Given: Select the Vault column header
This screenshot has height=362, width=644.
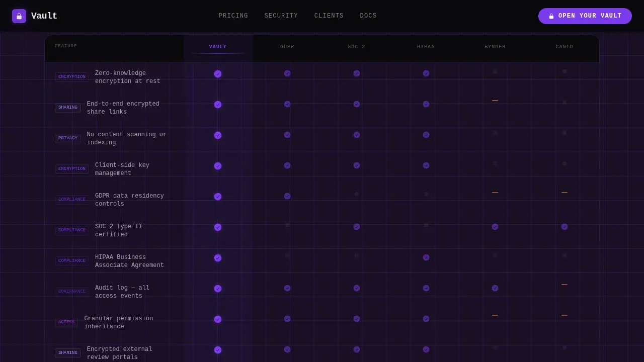Looking at the screenshot, I should point(218,47).
